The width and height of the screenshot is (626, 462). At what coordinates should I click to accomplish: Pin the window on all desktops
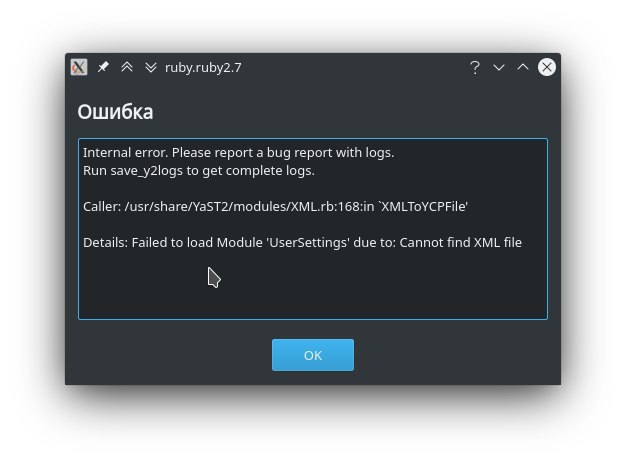[x=103, y=67]
